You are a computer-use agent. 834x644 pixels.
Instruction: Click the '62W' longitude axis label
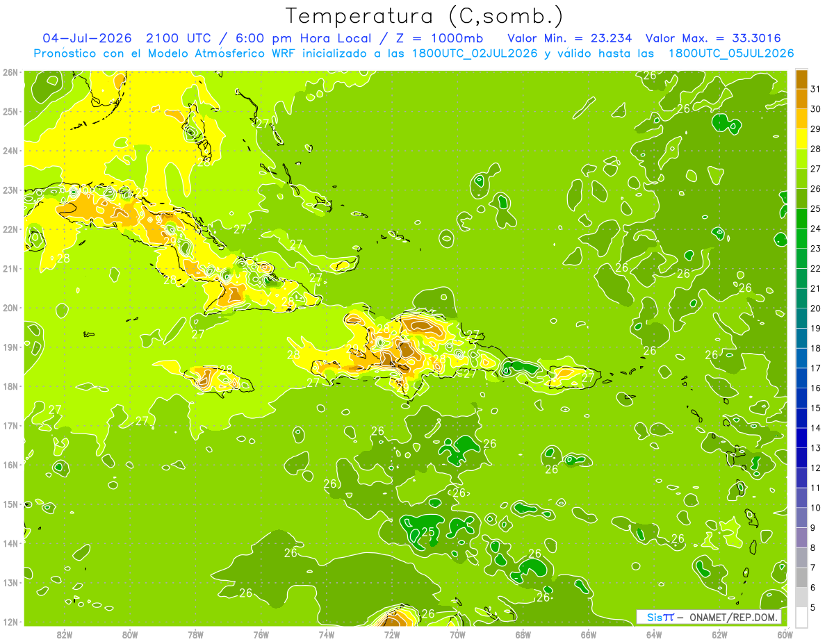[x=719, y=634]
